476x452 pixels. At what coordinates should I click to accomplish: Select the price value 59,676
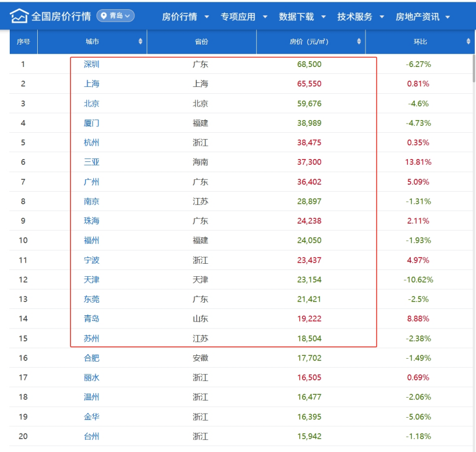point(309,104)
